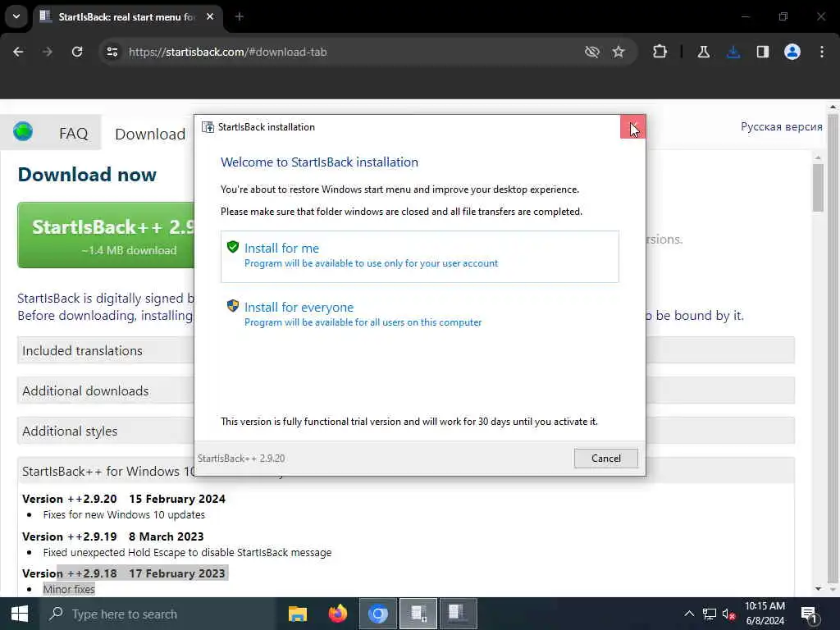Open the tab search dropdown arrow
Screen dimensions: 840x630
pos(16,16)
